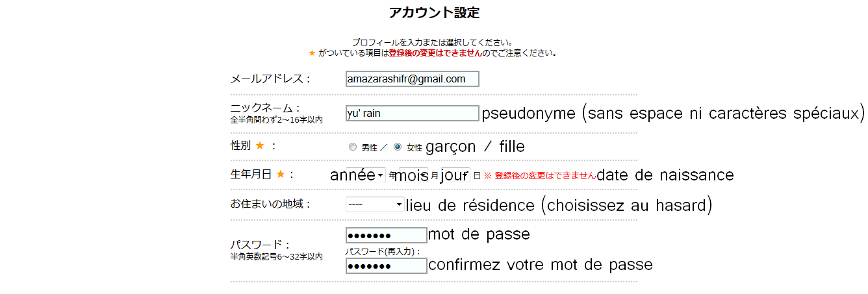Click the ニックネーム label
868x294 pixels.
(x=266, y=108)
